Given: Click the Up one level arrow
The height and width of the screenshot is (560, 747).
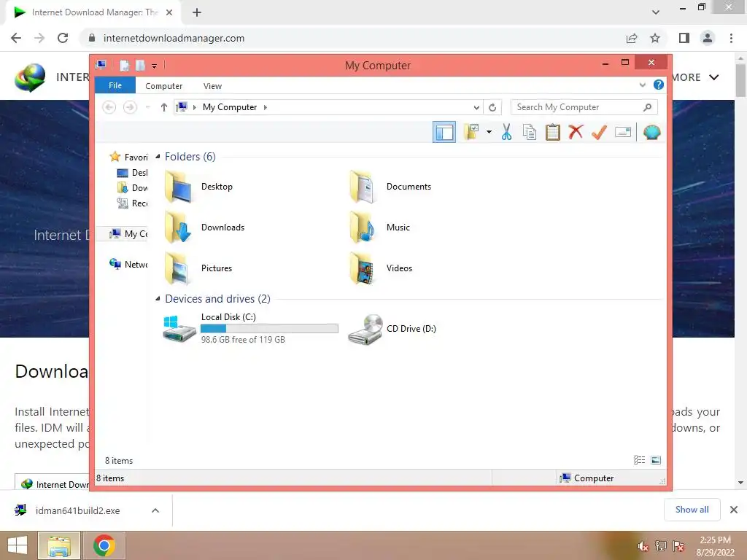Looking at the screenshot, I should (x=164, y=107).
